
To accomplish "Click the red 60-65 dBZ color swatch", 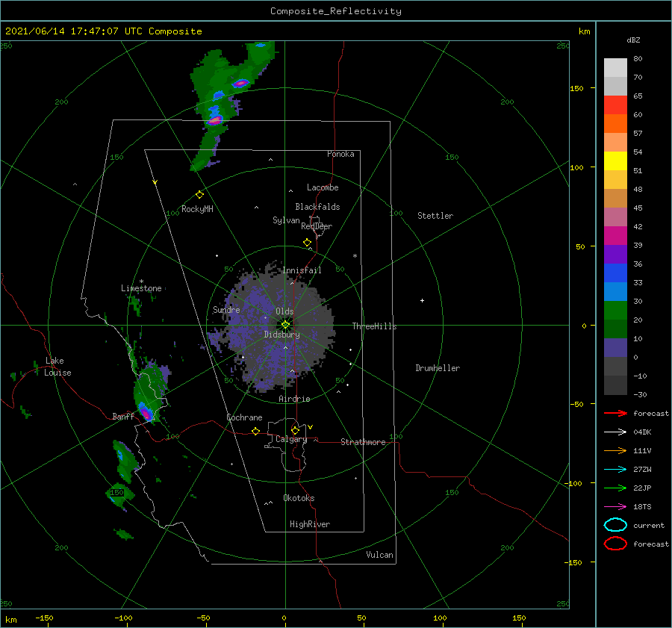I will pos(615,105).
